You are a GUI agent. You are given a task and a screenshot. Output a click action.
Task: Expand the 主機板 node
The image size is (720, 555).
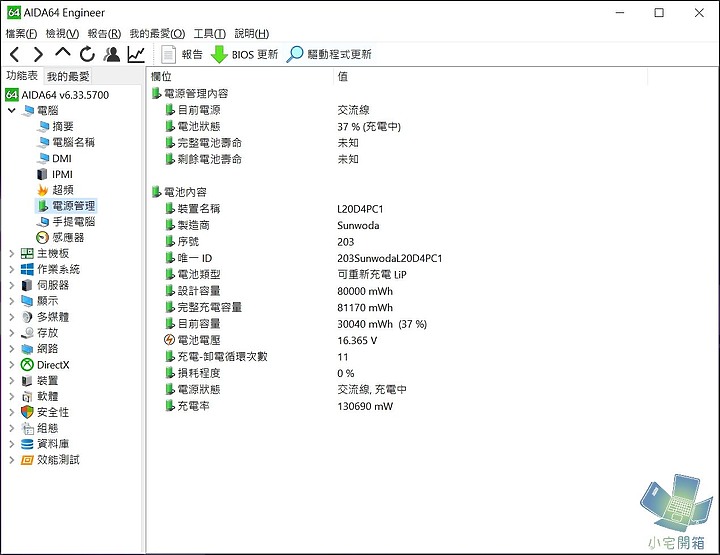pyautogui.click(x=12, y=253)
